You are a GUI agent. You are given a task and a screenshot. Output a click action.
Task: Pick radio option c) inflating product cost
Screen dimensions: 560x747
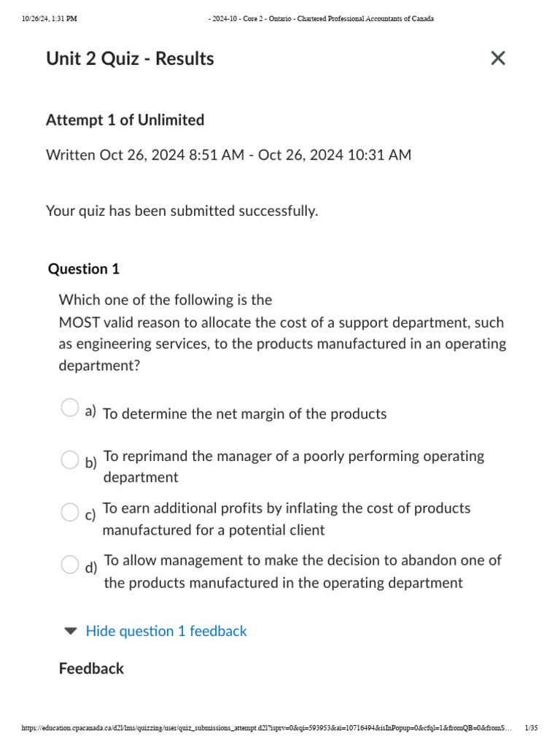(69, 512)
